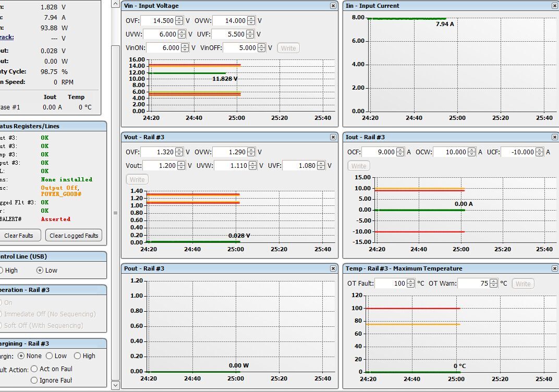Click the 'Asserted' status text

coord(56,219)
